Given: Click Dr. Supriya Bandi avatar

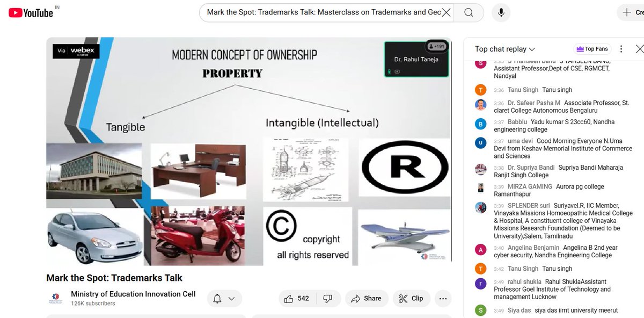Looking at the screenshot, I should [481, 169].
